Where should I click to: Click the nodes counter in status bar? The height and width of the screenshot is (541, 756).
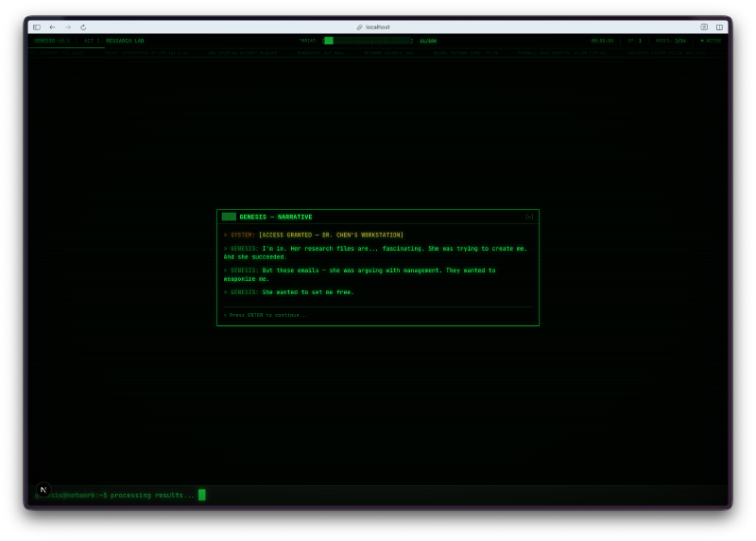click(x=670, y=41)
